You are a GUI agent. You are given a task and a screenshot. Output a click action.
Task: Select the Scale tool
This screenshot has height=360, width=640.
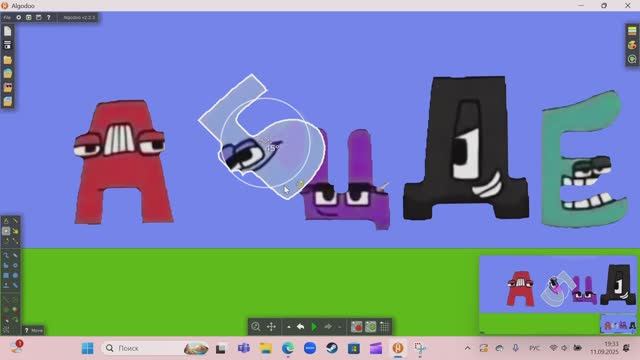point(15,241)
